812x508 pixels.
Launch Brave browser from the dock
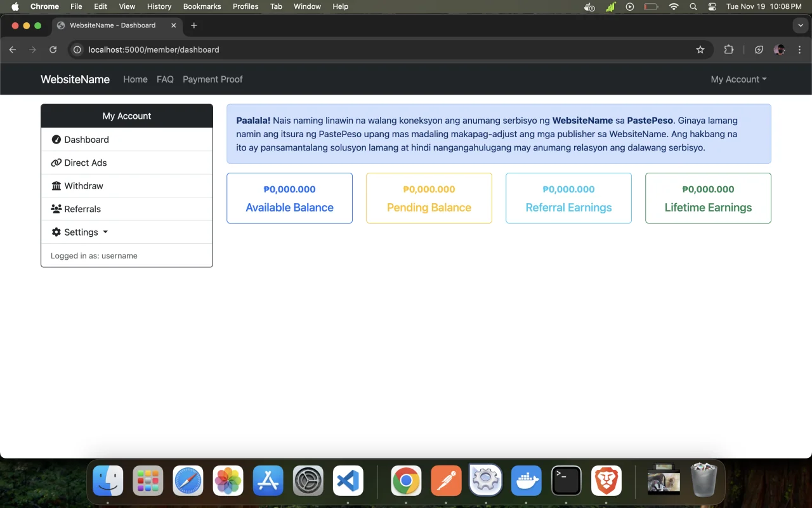coord(606,481)
